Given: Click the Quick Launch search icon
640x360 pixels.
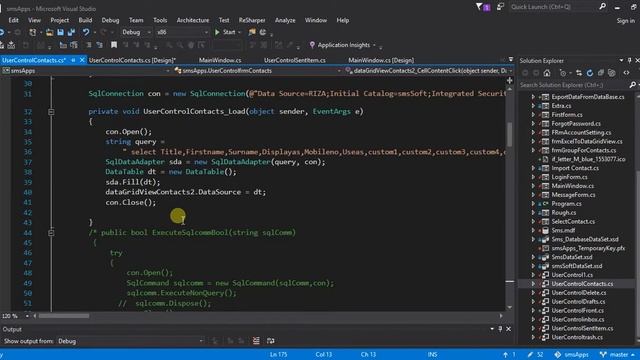Looking at the screenshot, I should (602, 7).
